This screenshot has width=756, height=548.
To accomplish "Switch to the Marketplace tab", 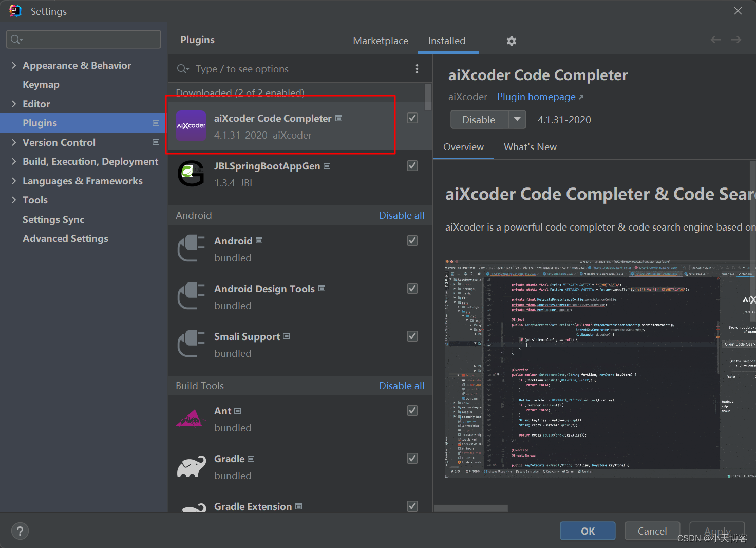I will [x=381, y=41].
